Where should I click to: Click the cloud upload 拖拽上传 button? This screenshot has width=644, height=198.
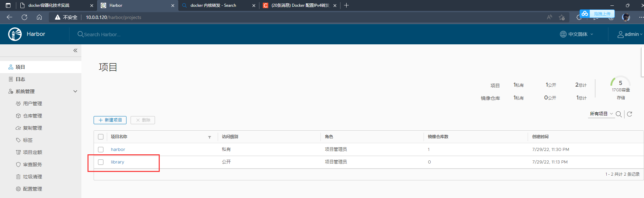597,14
